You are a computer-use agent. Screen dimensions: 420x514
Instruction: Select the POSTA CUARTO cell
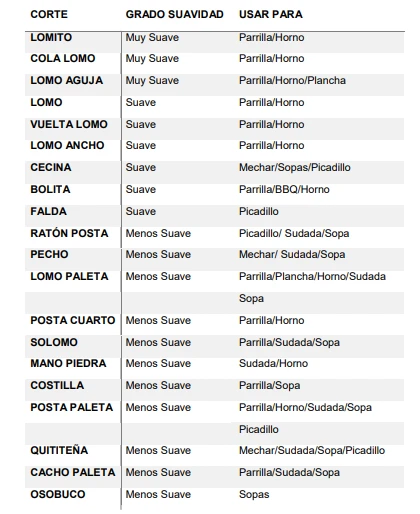[73, 320]
